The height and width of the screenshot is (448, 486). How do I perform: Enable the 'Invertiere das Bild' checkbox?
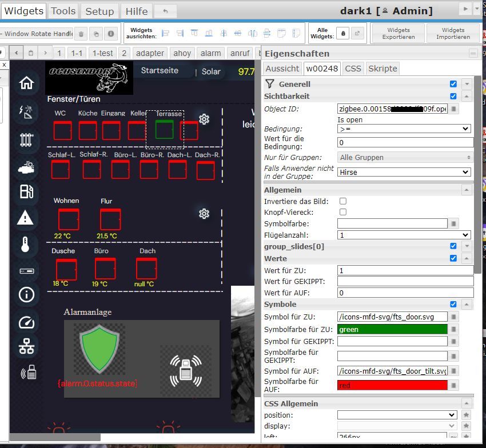click(x=342, y=201)
